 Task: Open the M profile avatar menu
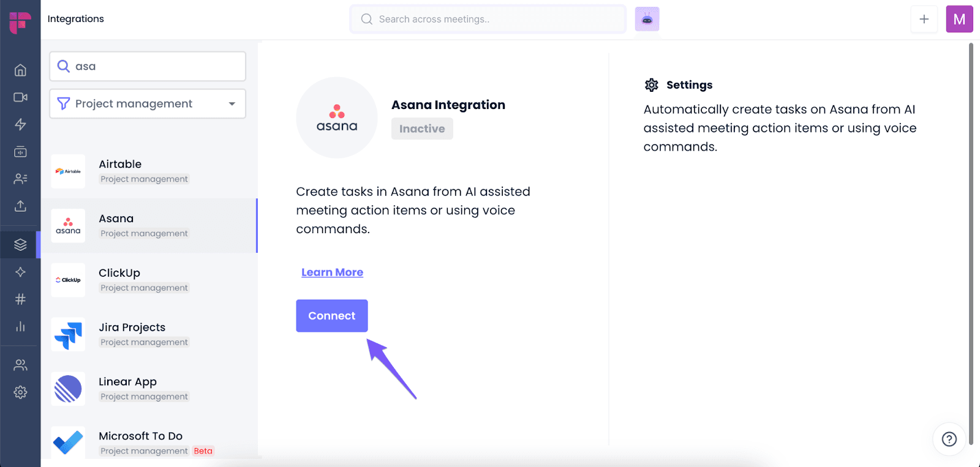click(959, 19)
